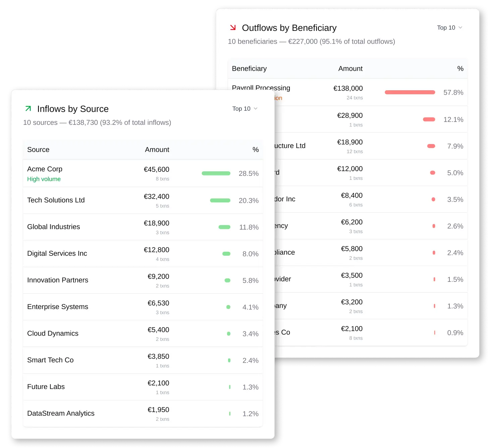The image size is (491, 448).
Task: Open Top 10 dropdown in Inflows card
Action: click(245, 109)
